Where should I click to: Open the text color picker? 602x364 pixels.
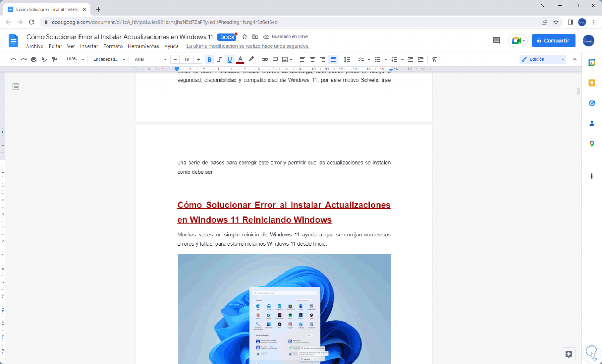point(240,59)
